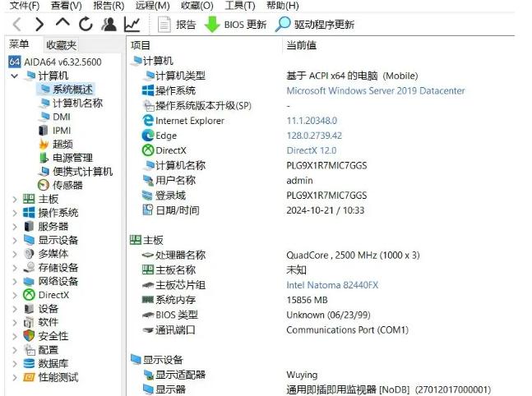Open the user manager icon in toolbar

point(109,25)
